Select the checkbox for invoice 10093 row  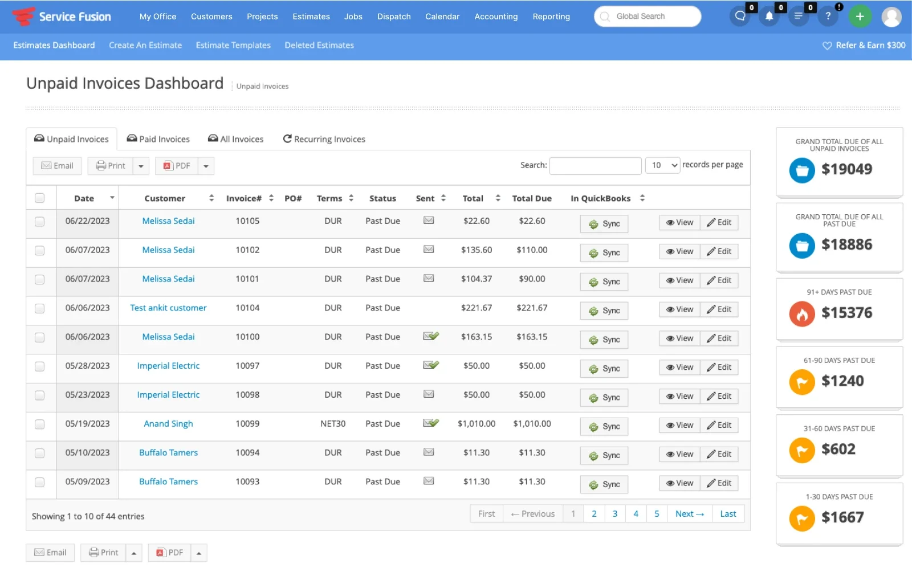(x=39, y=482)
